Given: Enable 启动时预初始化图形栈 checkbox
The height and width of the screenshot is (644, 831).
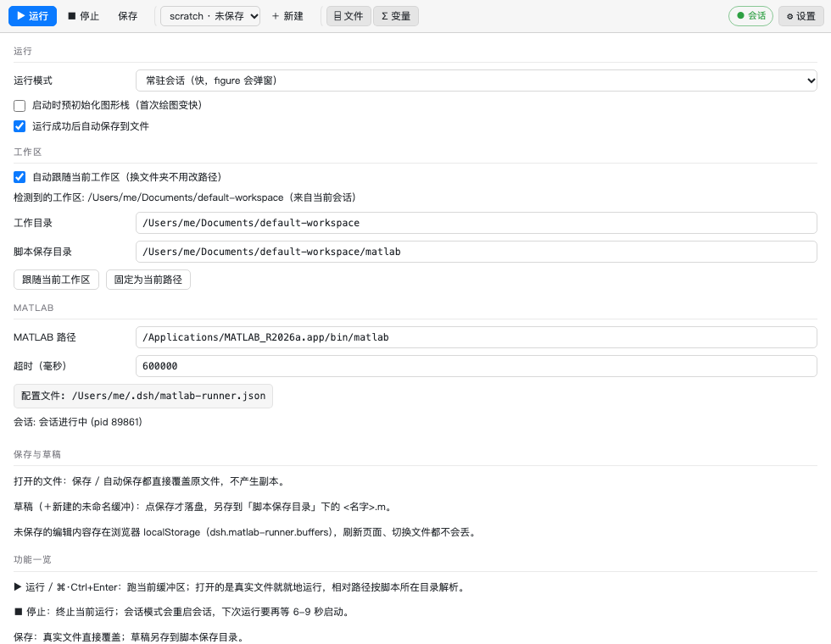Looking at the screenshot, I should pyautogui.click(x=20, y=105).
